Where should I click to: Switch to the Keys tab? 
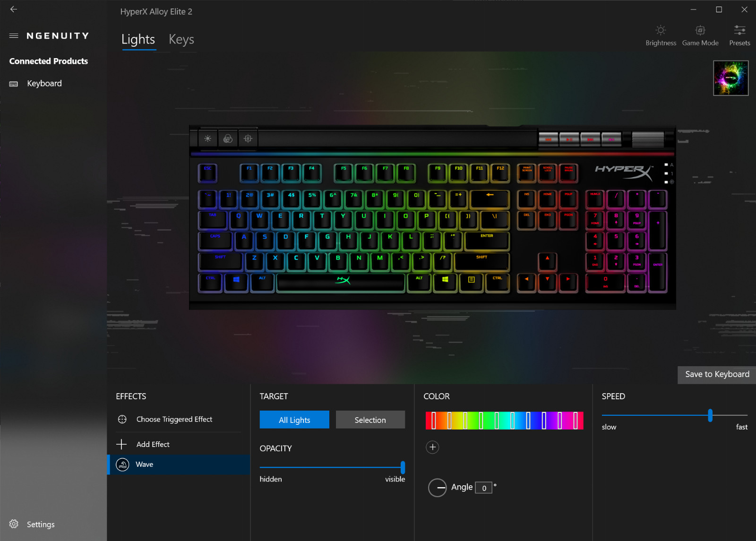pyautogui.click(x=181, y=40)
